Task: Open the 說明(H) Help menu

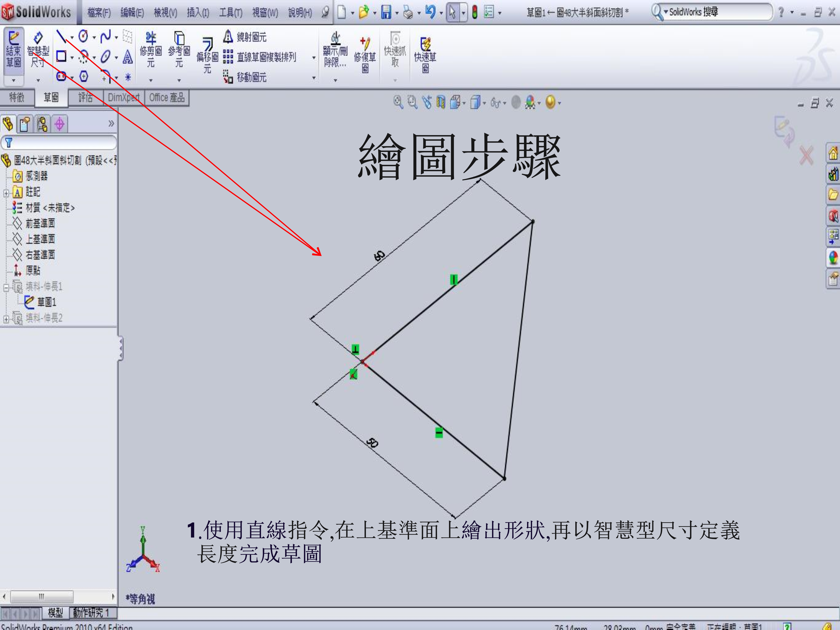Action: 300,13
